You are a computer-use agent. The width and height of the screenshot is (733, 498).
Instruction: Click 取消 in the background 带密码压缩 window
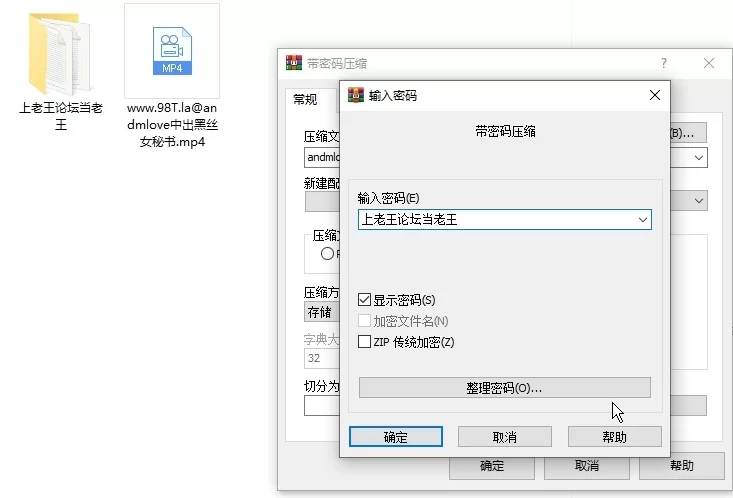click(587, 466)
